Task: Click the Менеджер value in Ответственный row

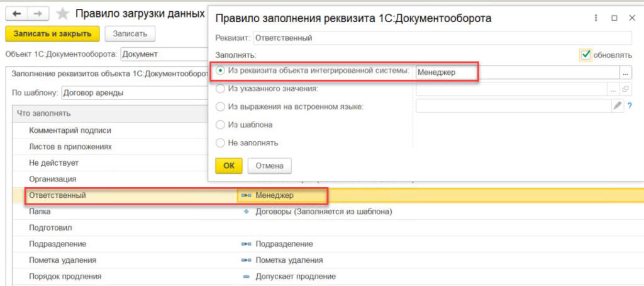Action: point(274,195)
